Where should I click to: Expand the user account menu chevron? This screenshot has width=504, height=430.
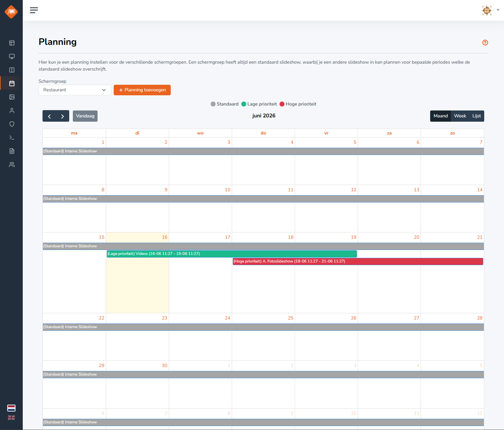pos(498,10)
